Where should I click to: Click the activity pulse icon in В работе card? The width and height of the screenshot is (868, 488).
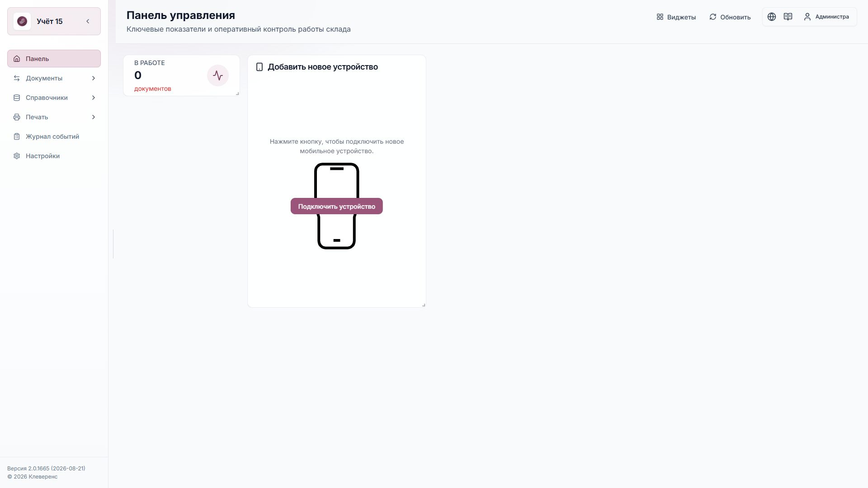tap(218, 75)
